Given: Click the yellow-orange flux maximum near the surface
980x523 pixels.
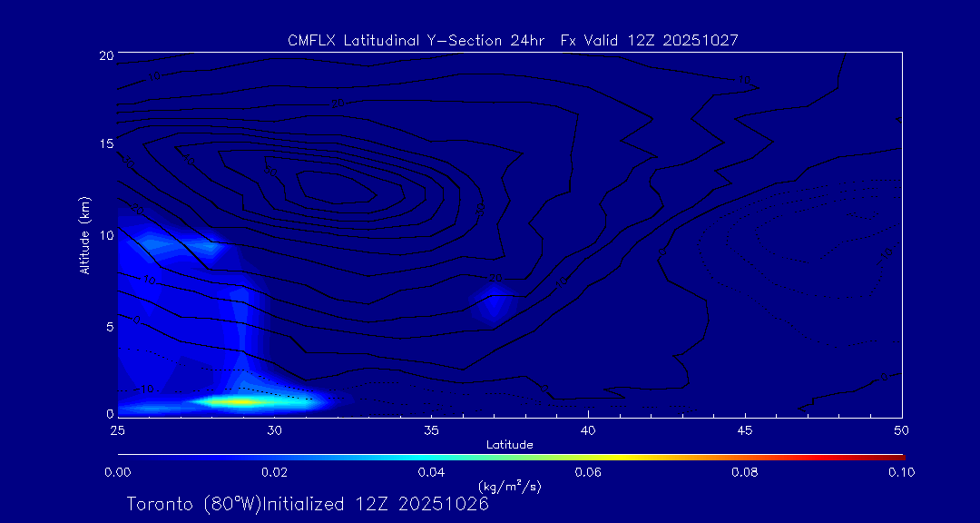Looking at the screenshot, I should pyautogui.click(x=242, y=401).
